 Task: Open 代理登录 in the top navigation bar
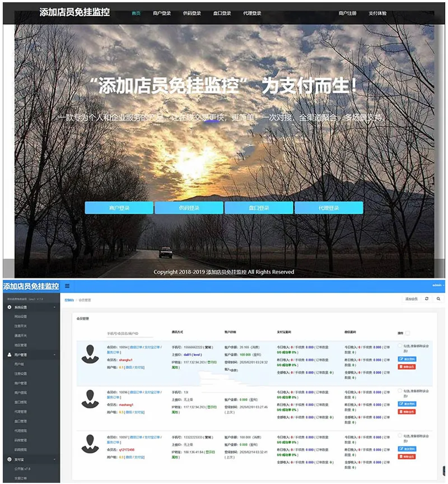coord(252,13)
